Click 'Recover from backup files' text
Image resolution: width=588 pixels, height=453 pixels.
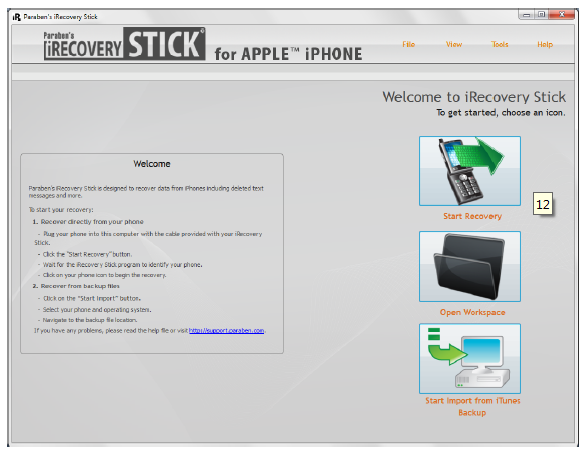(x=80, y=286)
